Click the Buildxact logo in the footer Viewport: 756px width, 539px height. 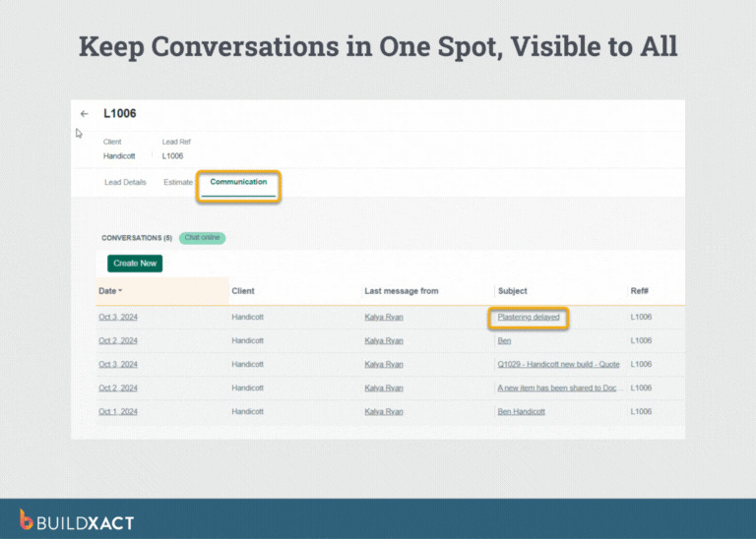pos(77,520)
